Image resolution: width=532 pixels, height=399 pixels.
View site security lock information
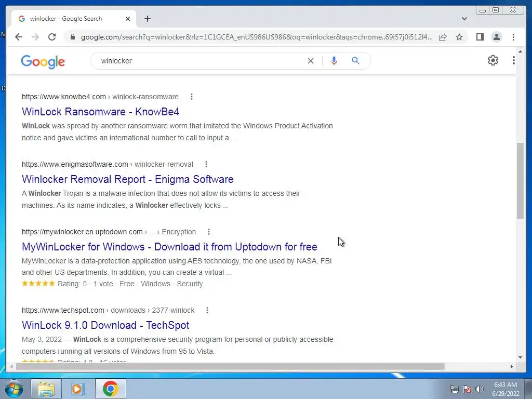(x=72, y=37)
